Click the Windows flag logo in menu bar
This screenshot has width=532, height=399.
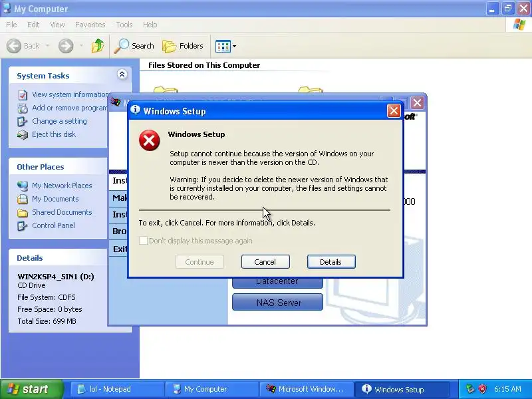[519, 25]
